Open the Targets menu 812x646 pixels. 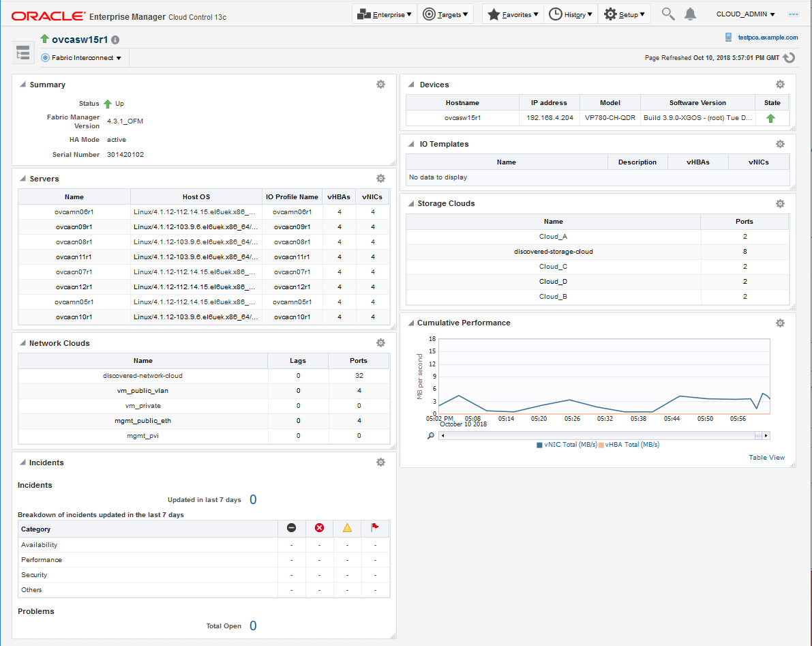[445, 14]
